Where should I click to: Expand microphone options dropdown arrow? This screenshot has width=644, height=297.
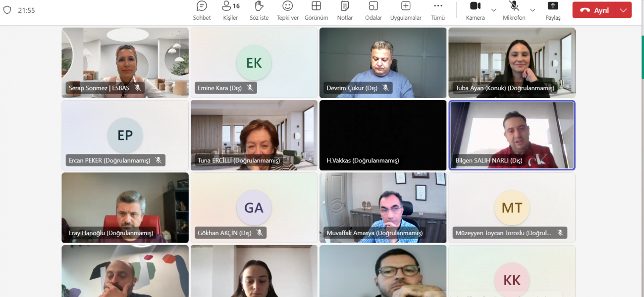click(x=533, y=10)
